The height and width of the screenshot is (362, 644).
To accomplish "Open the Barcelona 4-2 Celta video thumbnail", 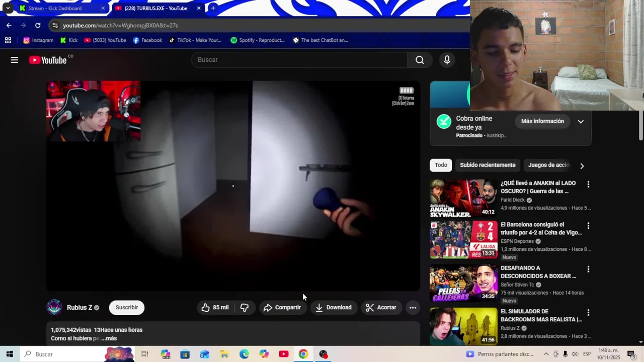I will 463,239.
